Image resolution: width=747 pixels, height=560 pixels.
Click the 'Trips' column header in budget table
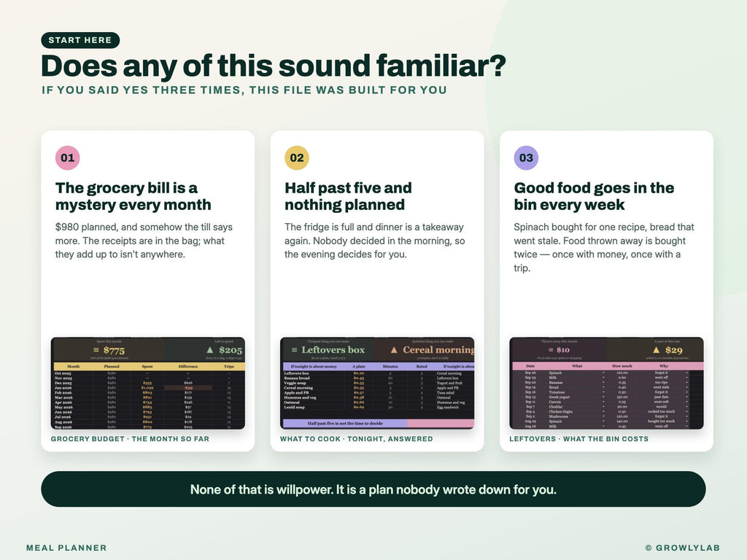229,367
